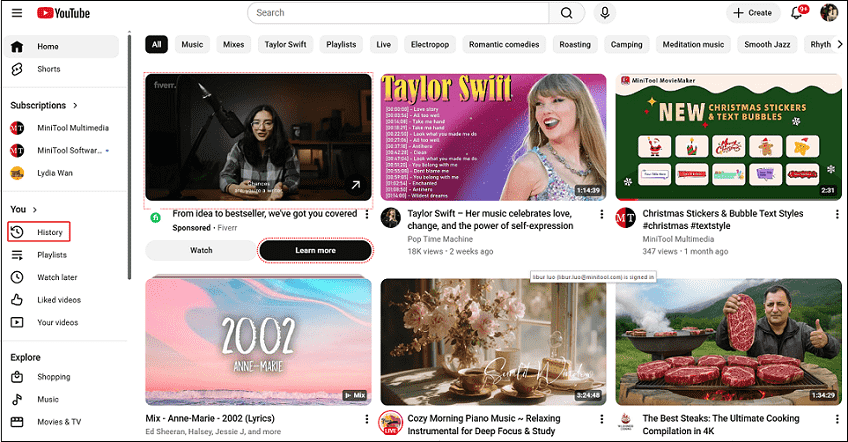Open the Christmas Stickers video thumbnail
The width and height of the screenshot is (848, 442).
[x=728, y=137]
